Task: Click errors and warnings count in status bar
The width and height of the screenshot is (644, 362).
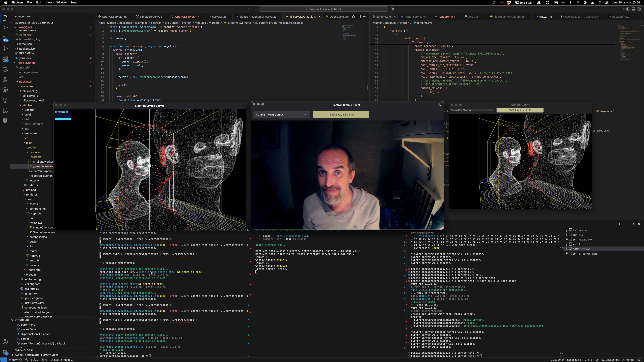Action: point(32,360)
